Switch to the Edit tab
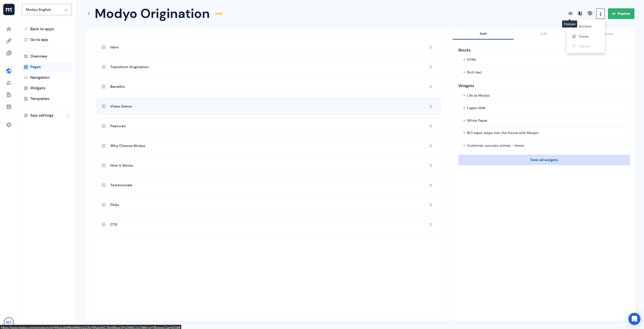 544,34
